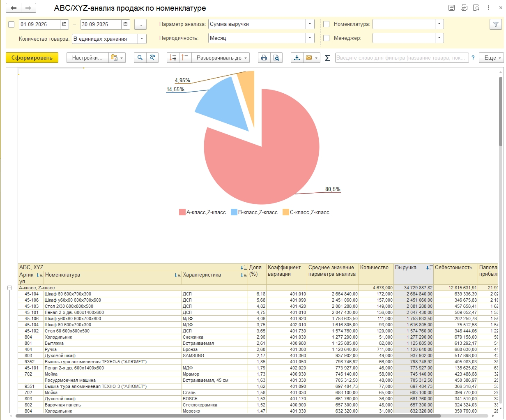
Task: Open print preview from toolbar
Action: pos(276,58)
